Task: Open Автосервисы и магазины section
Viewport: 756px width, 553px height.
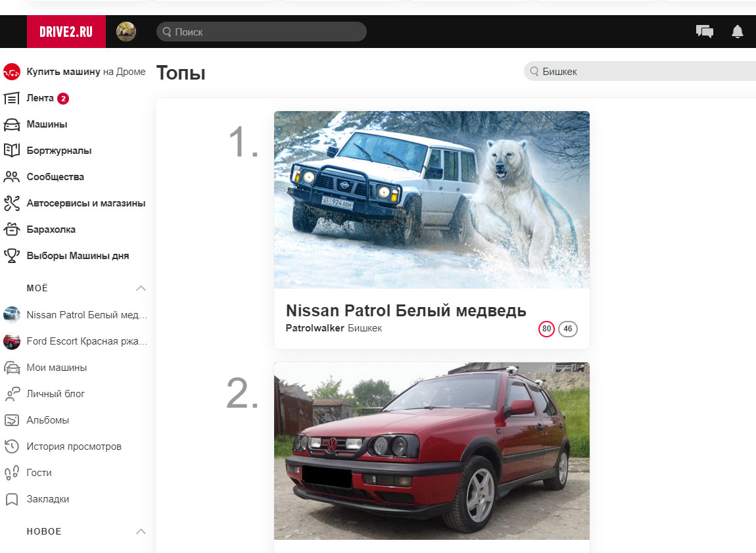Action: (86, 203)
